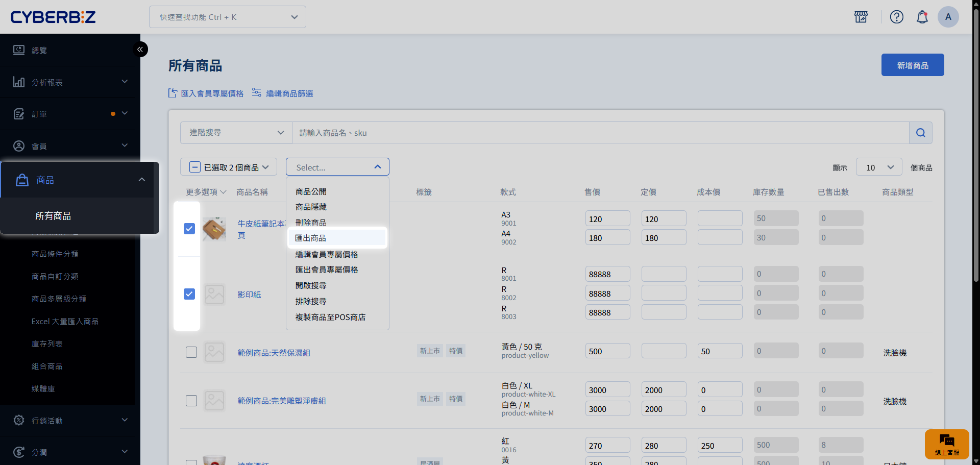Collapse the sidebar with double-arrow button
This screenshot has width=980, height=465.
pos(140,50)
